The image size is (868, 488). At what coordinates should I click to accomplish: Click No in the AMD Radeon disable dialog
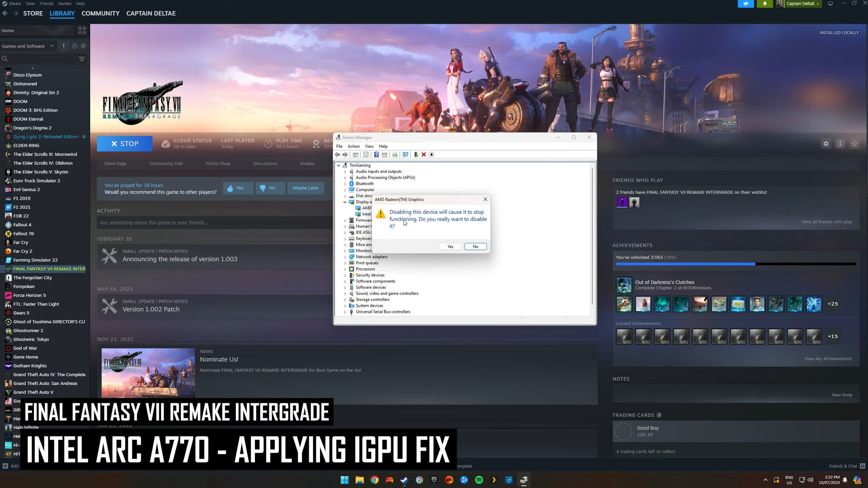point(475,246)
